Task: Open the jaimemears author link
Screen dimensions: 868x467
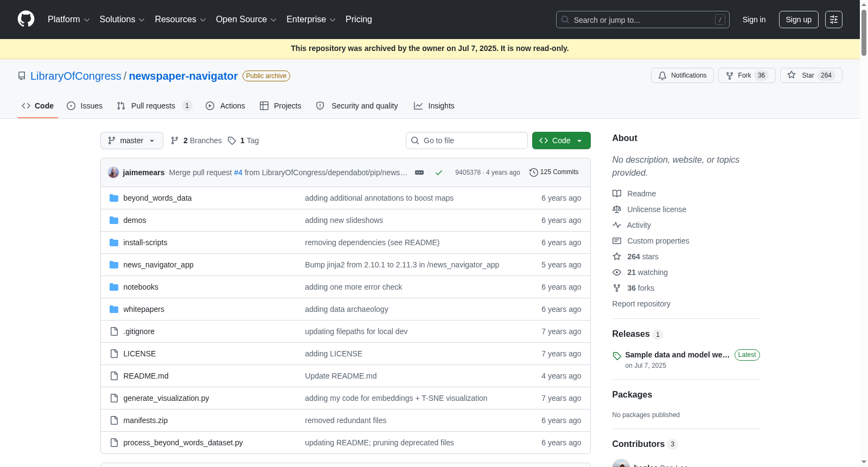Action: click(x=144, y=172)
